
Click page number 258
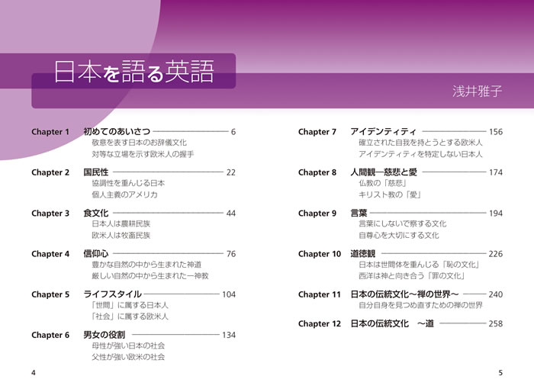[x=496, y=323]
